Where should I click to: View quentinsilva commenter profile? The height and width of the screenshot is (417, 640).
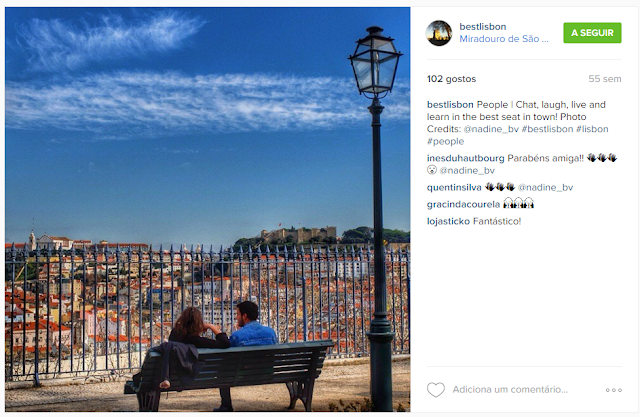pyautogui.click(x=454, y=187)
